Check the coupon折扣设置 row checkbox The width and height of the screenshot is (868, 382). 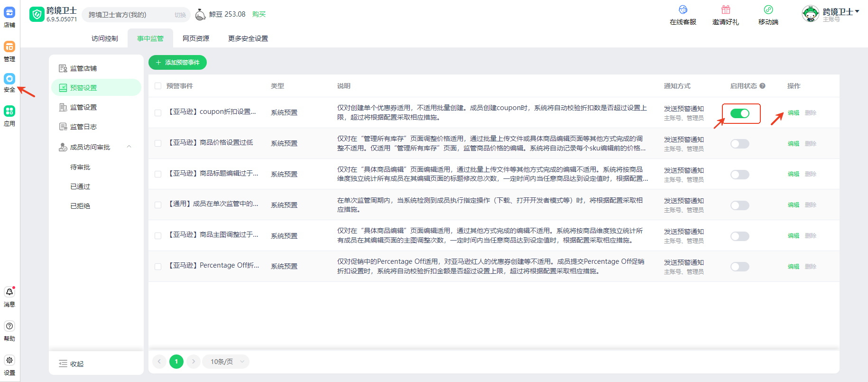point(158,112)
